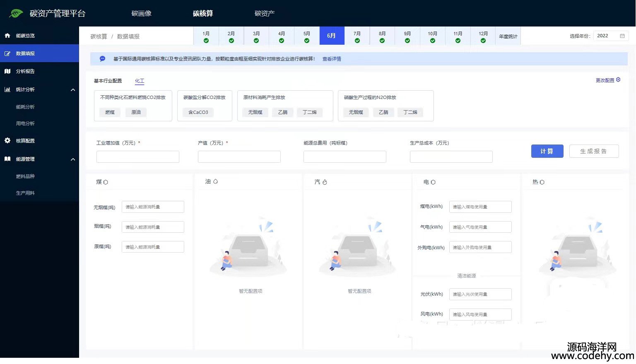
Task: Click green check mark under 3月
Action: point(256,41)
